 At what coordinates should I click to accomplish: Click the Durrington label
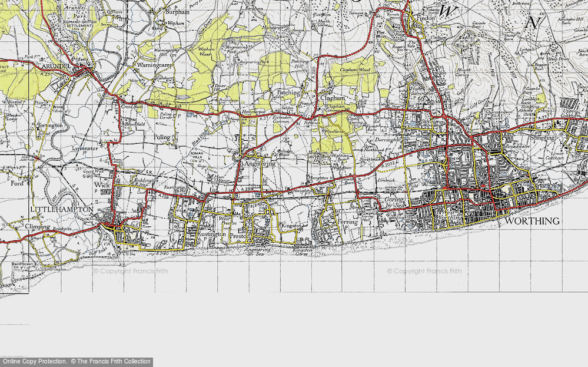pos(388,140)
